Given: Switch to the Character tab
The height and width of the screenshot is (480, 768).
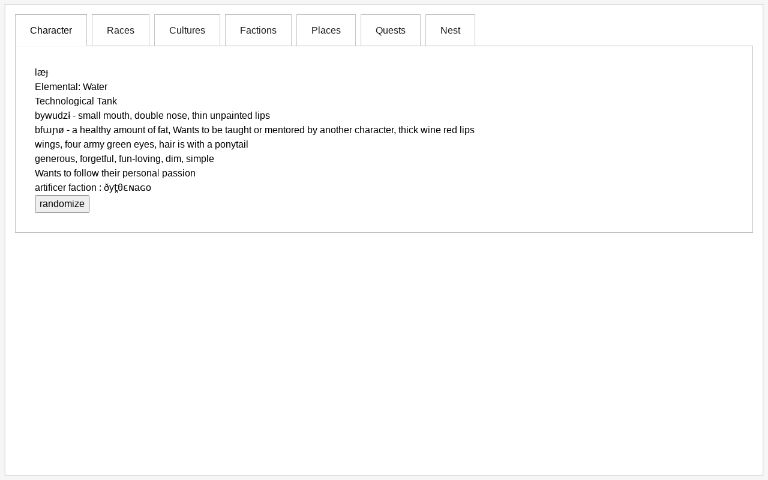Looking at the screenshot, I should tap(51, 30).
